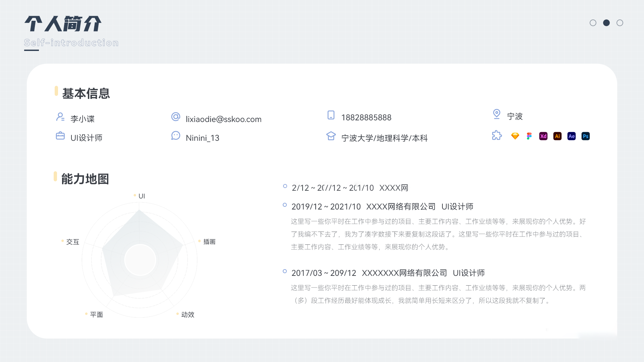Click the Self-introduction subtitle
Viewport: 644px width, 362px height.
[x=71, y=43]
